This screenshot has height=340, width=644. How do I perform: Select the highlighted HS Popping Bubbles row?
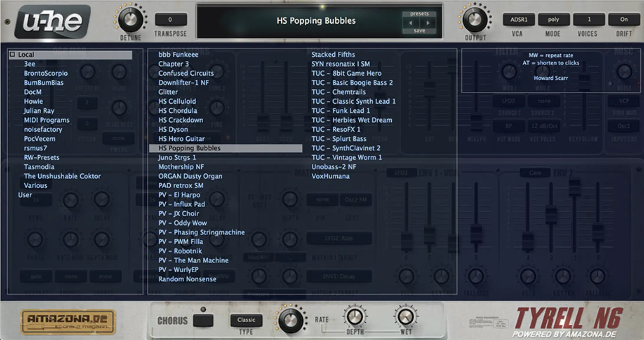tap(226, 148)
